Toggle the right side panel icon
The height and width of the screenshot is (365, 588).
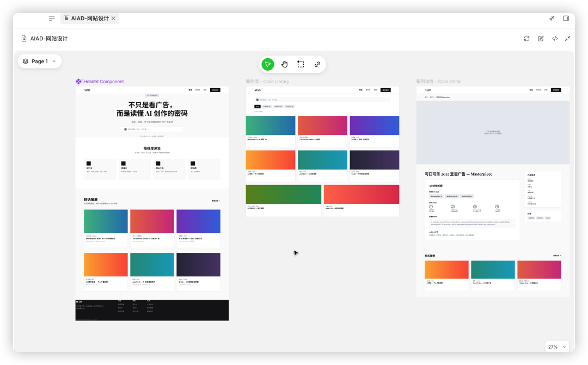tap(566, 18)
